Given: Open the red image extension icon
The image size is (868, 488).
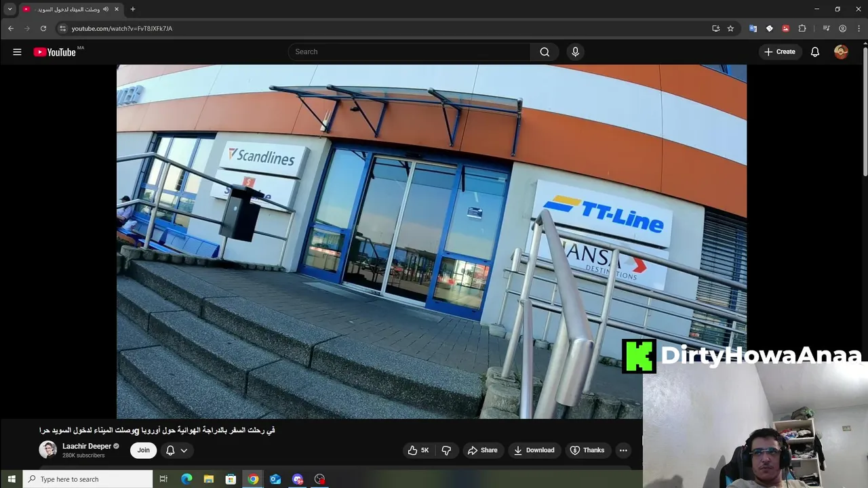Looking at the screenshot, I should pos(785,28).
